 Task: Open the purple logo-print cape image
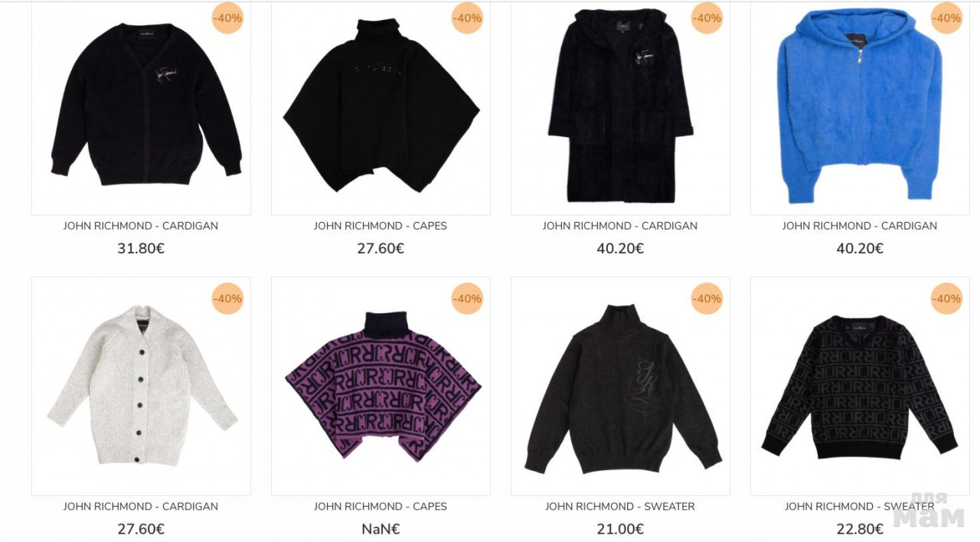pyautogui.click(x=381, y=386)
